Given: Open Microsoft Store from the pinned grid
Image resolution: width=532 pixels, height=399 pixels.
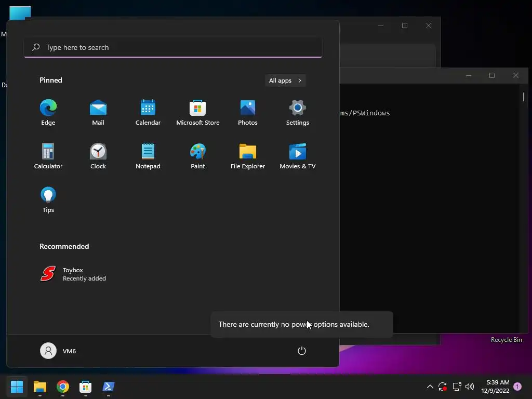Looking at the screenshot, I should [198, 113].
